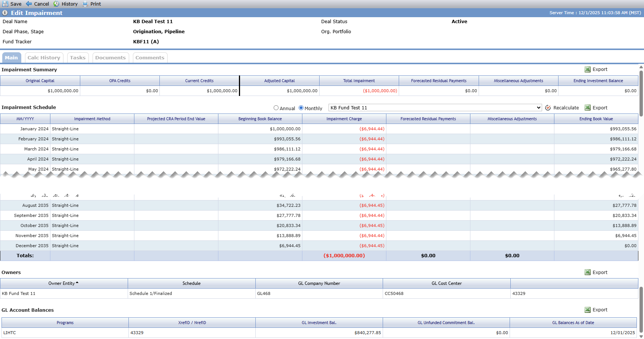Click Export text in Owners section
The width and height of the screenshot is (644, 339).
[x=600, y=272]
